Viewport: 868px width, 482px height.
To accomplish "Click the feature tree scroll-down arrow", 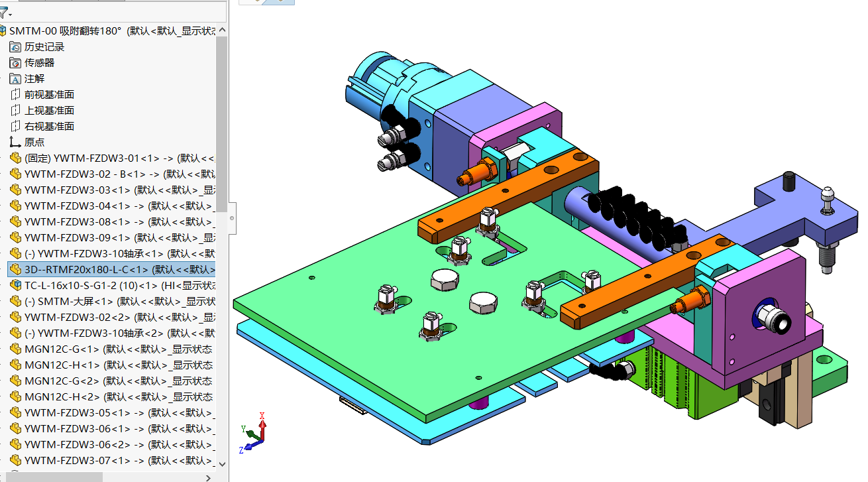I will 222,465.
